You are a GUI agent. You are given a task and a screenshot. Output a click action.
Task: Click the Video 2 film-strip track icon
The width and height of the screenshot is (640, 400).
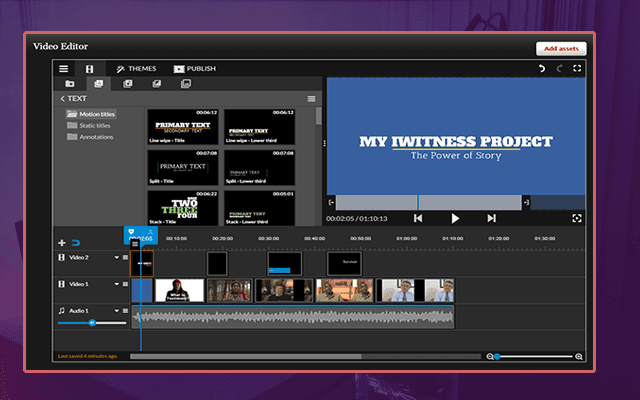(x=62, y=258)
